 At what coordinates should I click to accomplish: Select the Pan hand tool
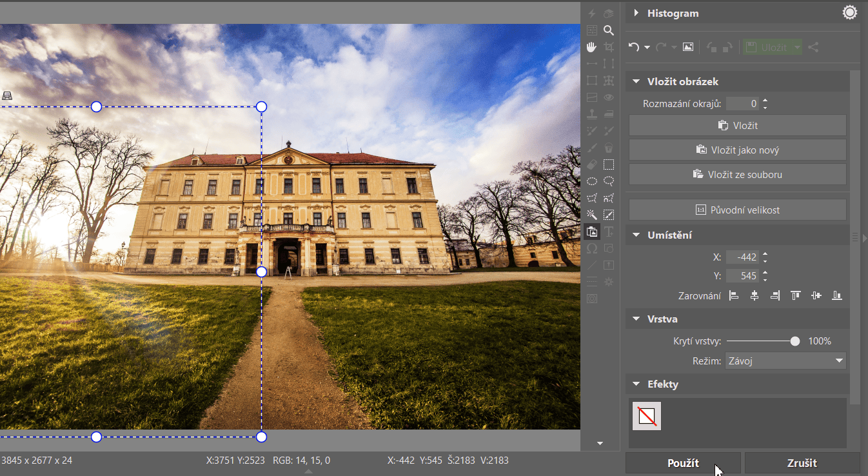point(591,47)
